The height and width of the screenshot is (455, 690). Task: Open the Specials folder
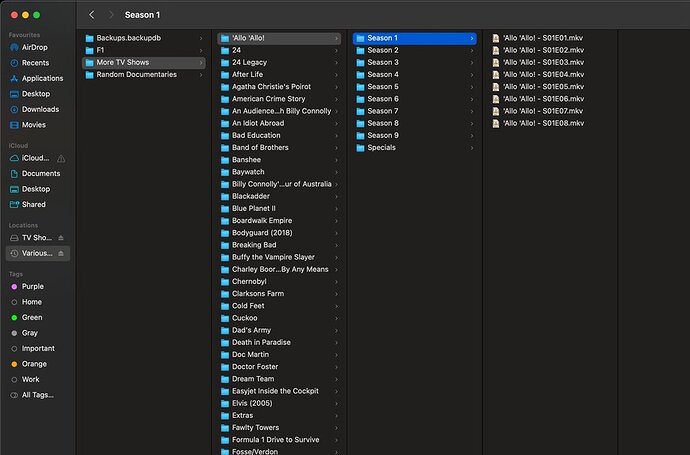click(415, 147)
